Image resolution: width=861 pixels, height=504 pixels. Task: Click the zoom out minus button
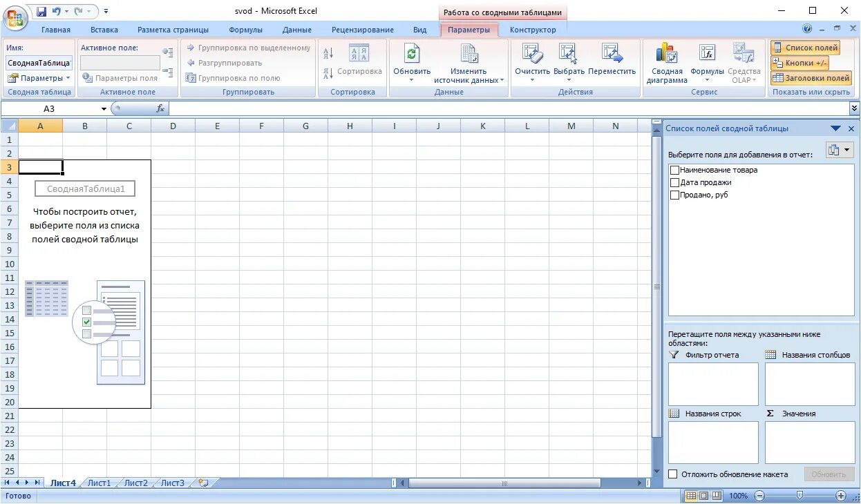pos(759,496)
